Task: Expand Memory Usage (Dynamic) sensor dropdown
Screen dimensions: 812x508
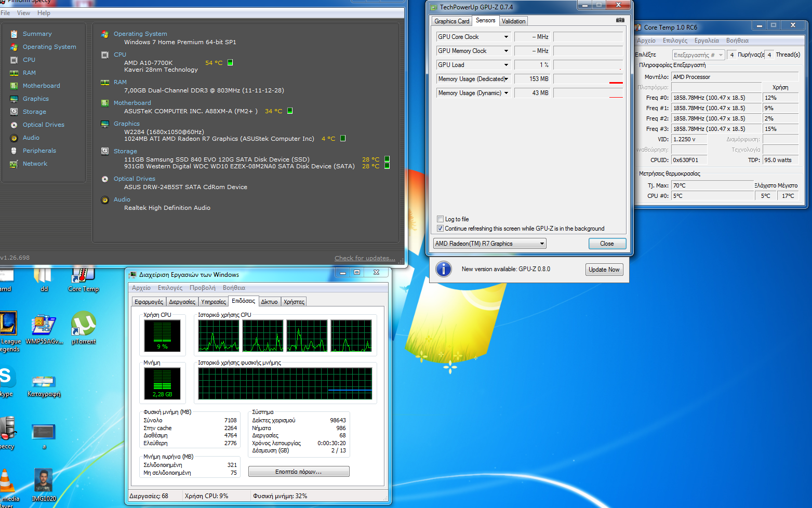Action: (x=506, y=93)
